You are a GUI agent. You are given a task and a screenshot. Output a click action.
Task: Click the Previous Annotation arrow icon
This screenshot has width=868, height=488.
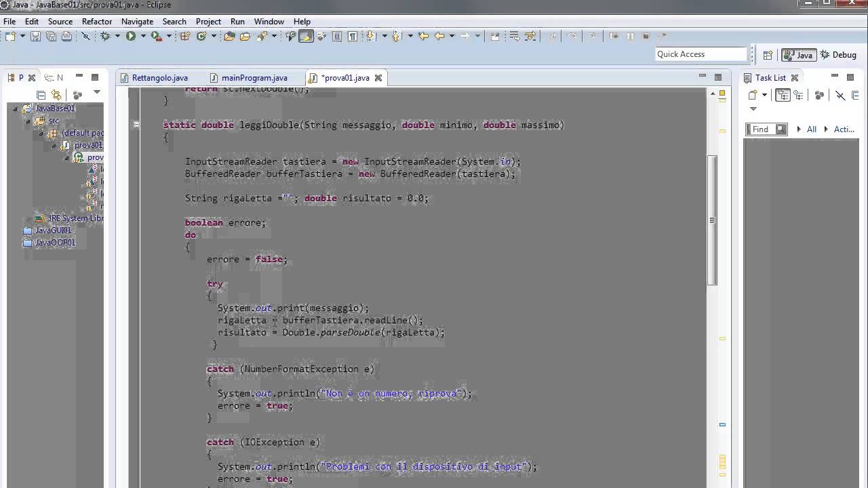(397, 36)
